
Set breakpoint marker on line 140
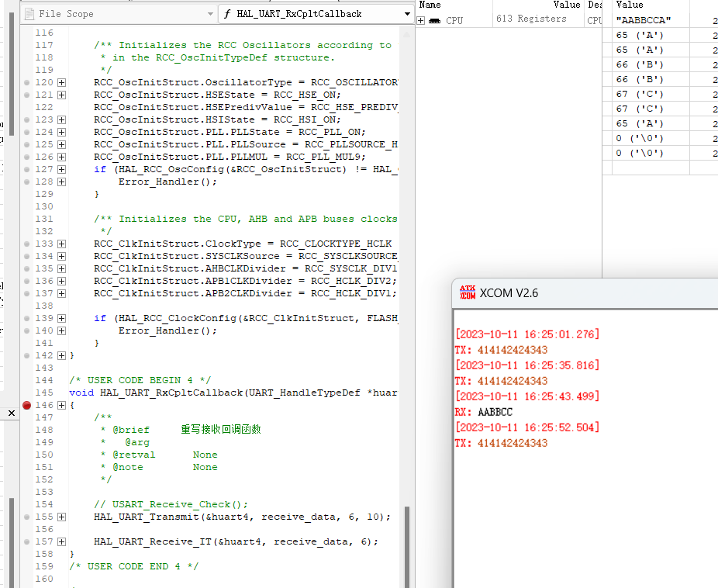tap(26, 330)
